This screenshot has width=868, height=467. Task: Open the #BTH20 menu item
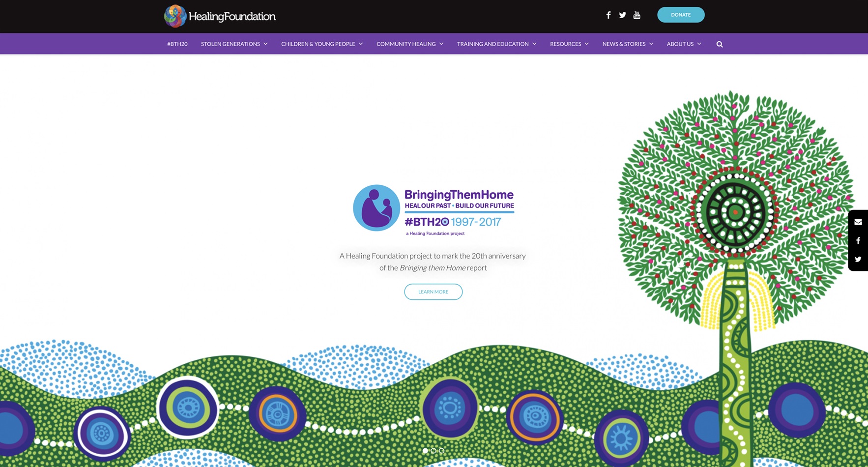(x=177, y=44)
